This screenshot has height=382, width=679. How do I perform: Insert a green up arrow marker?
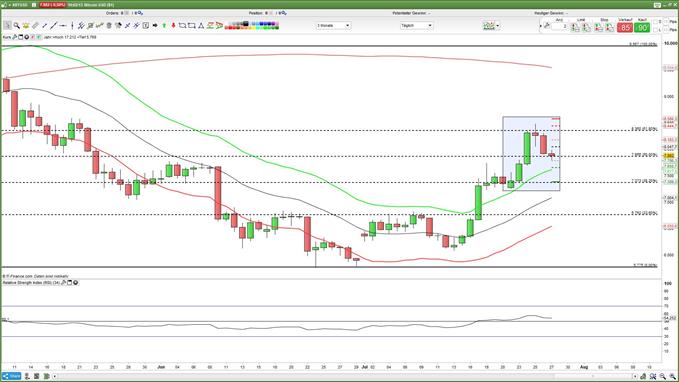pos(164,26)
